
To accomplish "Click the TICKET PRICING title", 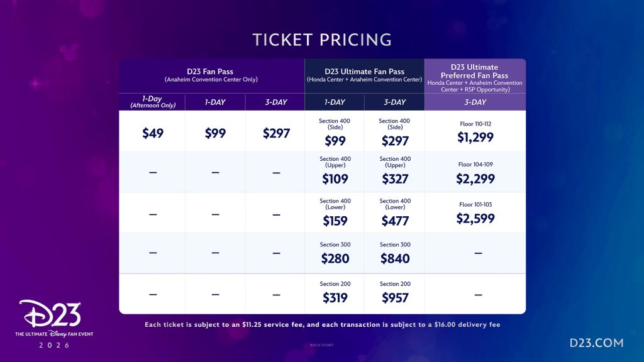I will [322, 40].
